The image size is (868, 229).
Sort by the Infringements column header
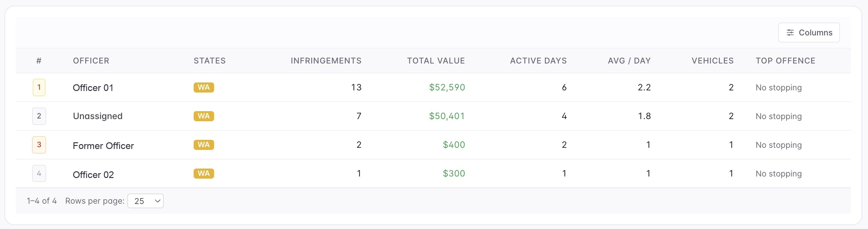[326, 61]
